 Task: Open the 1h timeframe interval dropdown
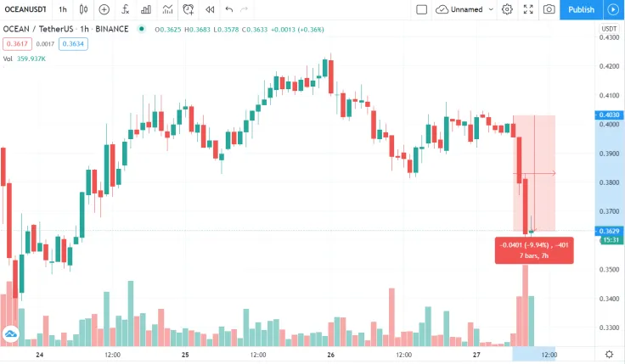(x=63, y=9)
